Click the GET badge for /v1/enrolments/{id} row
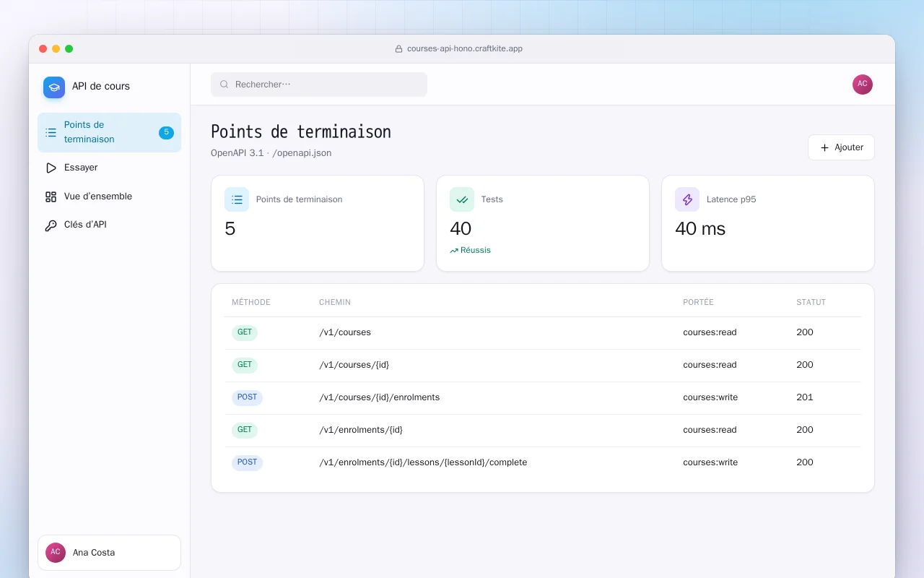 click(245, 430)
